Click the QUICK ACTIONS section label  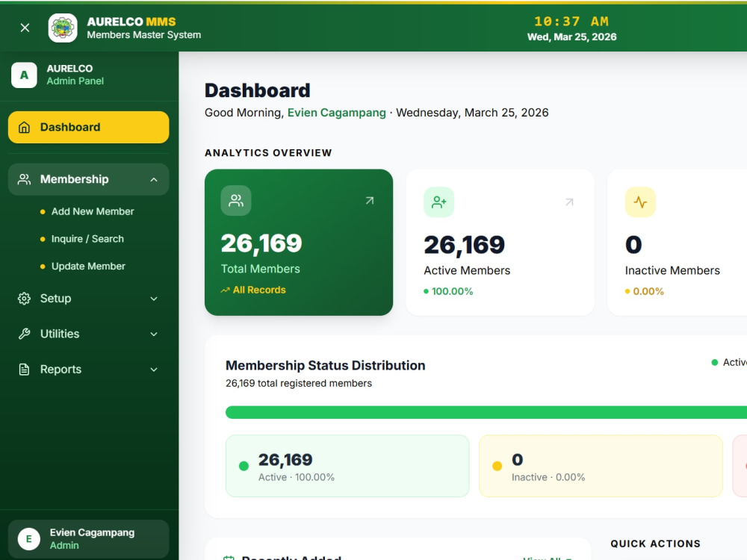[x=656, y=544]
